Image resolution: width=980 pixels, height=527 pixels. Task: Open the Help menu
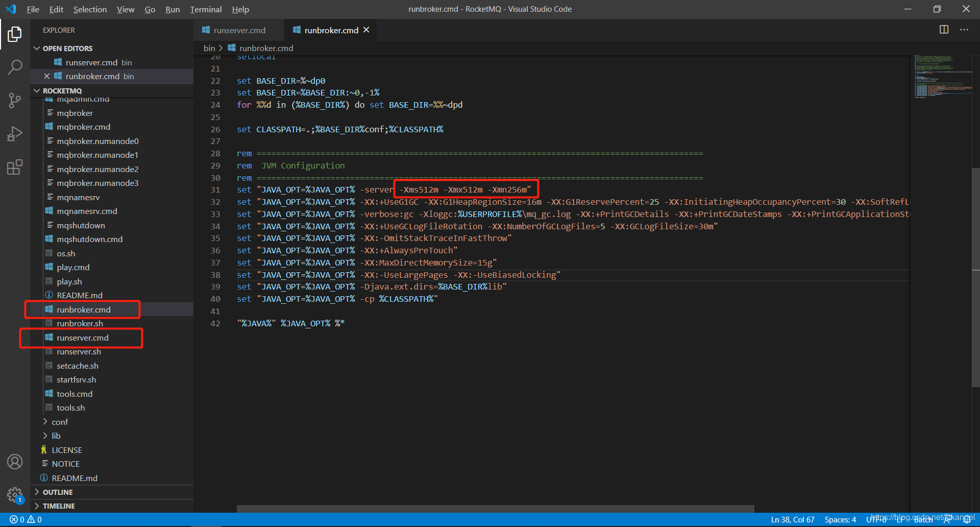point(240,9)
